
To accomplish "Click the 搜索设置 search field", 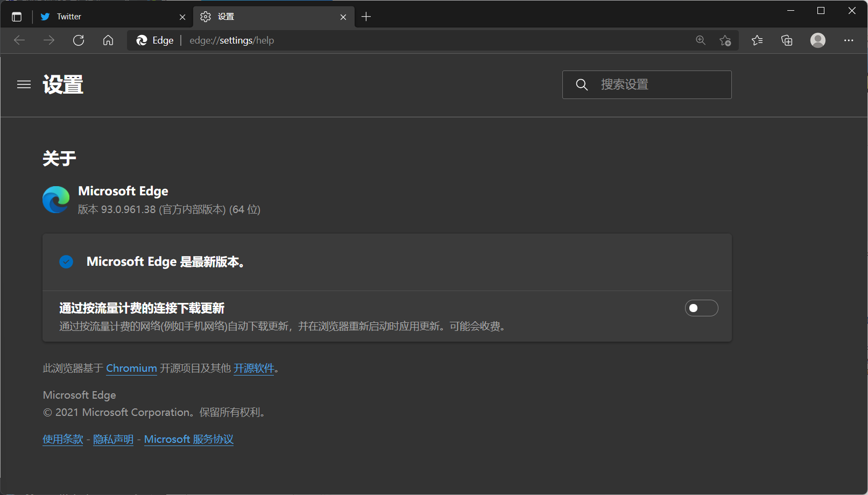I will [647, 84].
